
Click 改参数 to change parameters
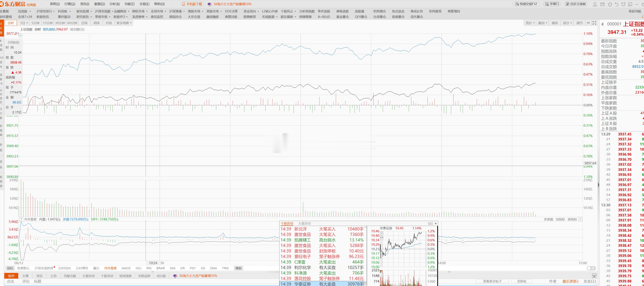[x=548, y=219]
